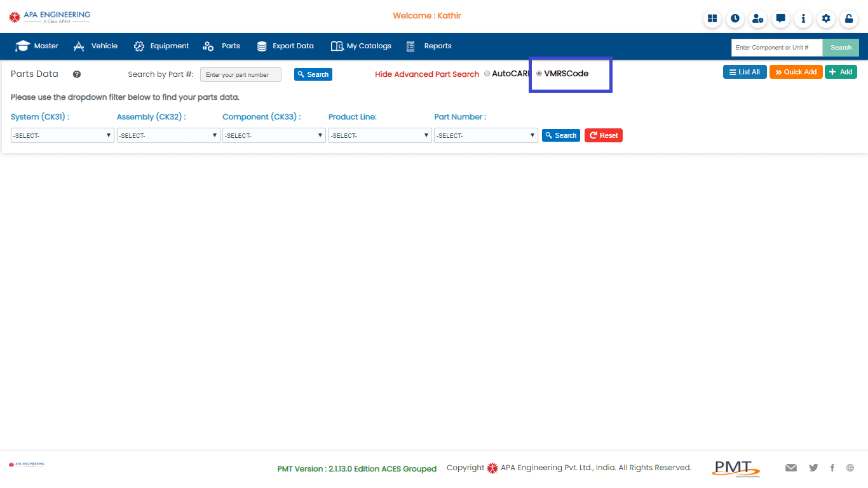Screen dimensions: 868x488
Task: Open the Vehicle menu
Action: point(96,46)
